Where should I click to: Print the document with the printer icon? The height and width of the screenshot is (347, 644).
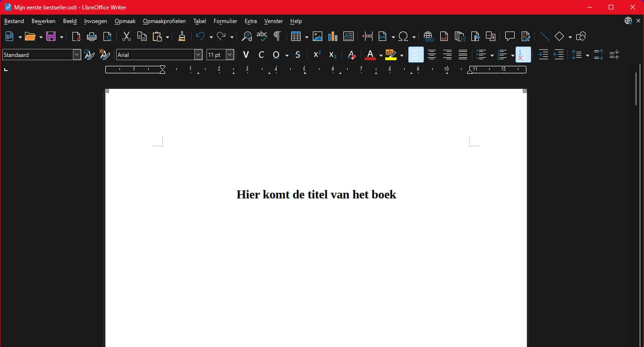pyautogui.click(x=92, y=36)
